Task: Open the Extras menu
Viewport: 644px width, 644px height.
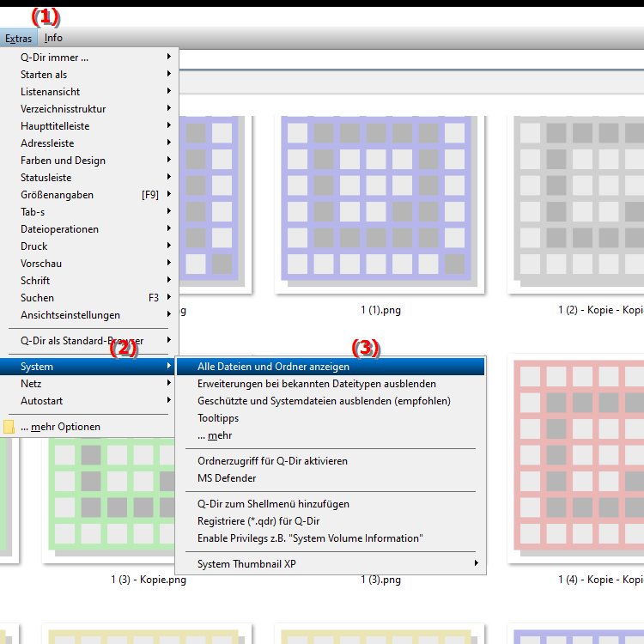Action: click(x=18, y=38)
